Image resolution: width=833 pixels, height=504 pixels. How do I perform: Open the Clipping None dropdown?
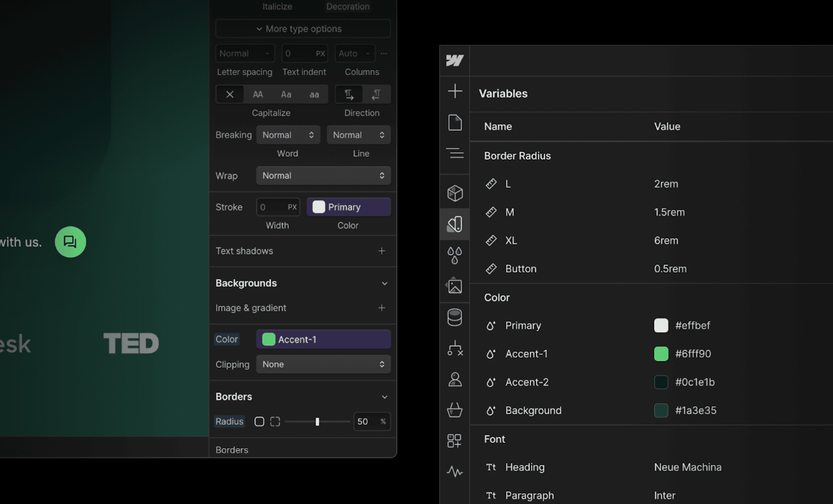click(x=323, y=364)
